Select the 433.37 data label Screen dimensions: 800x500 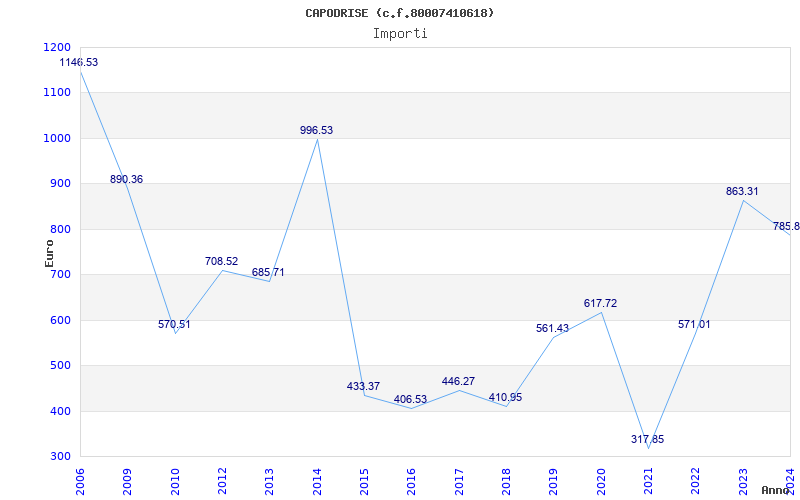pyautogui.click(x=363, y=386)
